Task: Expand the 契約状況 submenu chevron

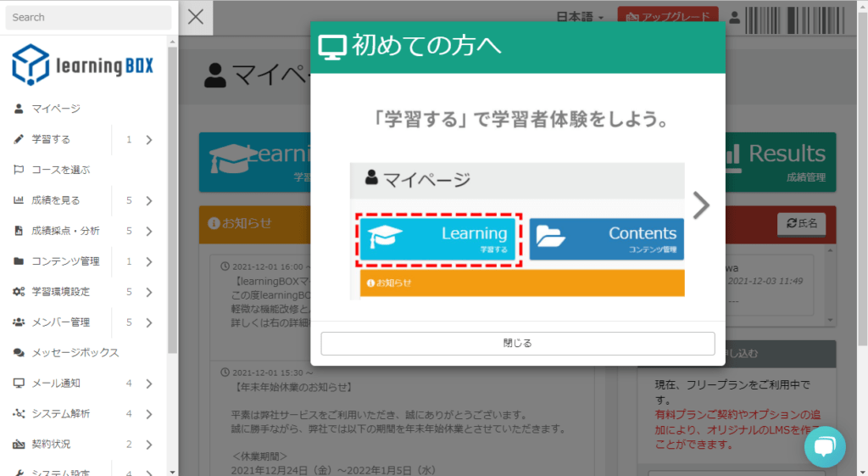Action: coord(149,445)
